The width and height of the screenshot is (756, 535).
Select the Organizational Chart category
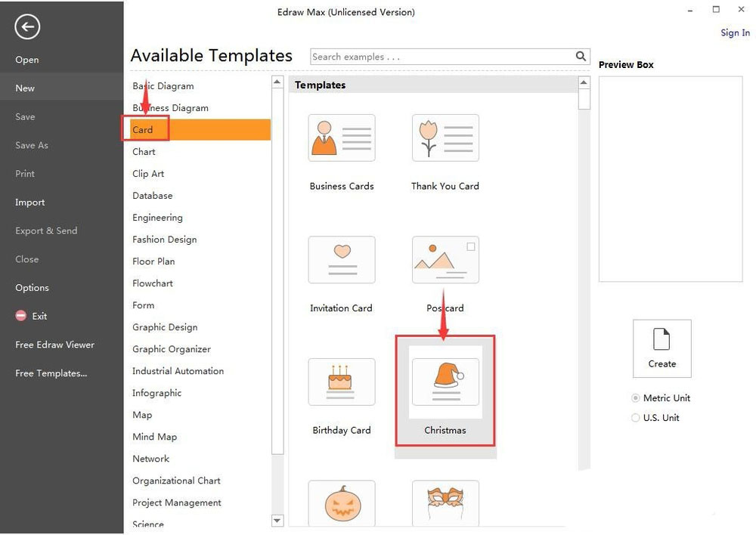point(176,481)
